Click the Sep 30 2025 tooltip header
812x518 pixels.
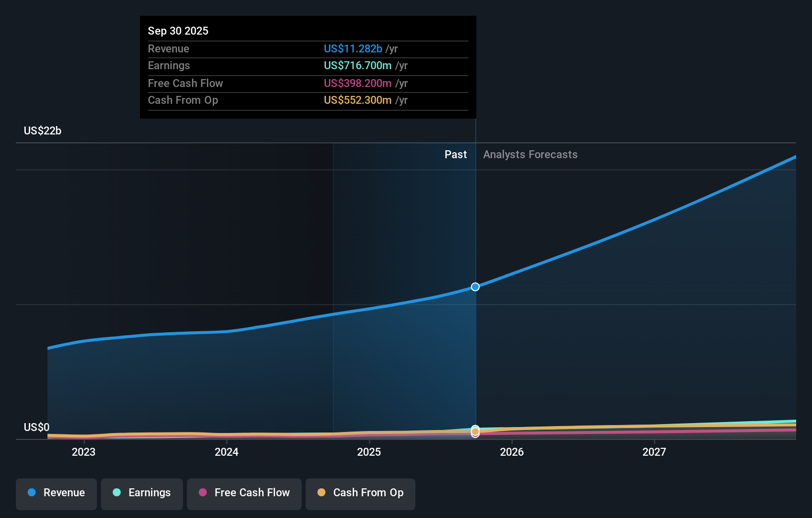pyautogui.click(x=178, y=31)
